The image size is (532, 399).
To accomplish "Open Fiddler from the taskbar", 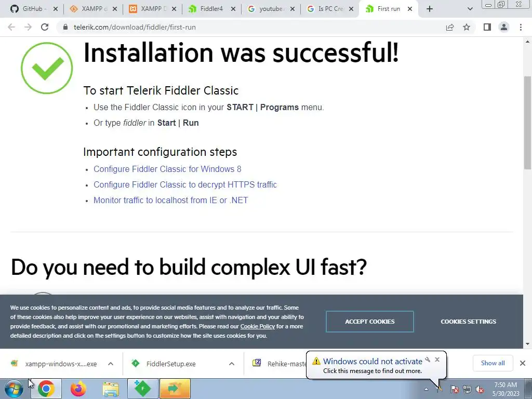I will point(142,389).
